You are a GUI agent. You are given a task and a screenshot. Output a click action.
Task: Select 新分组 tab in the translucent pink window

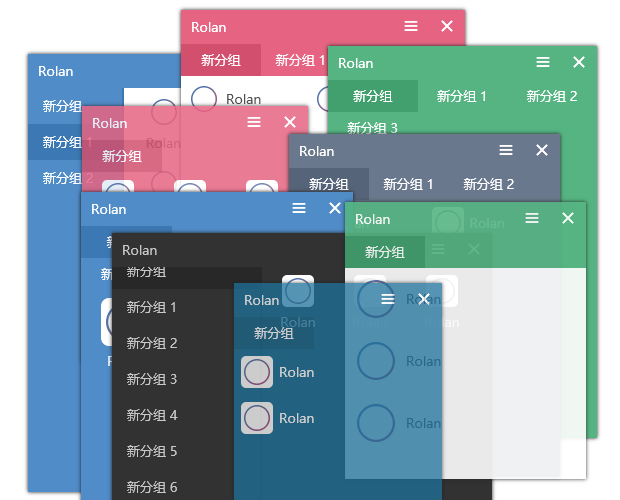click(x=122, y=156)
